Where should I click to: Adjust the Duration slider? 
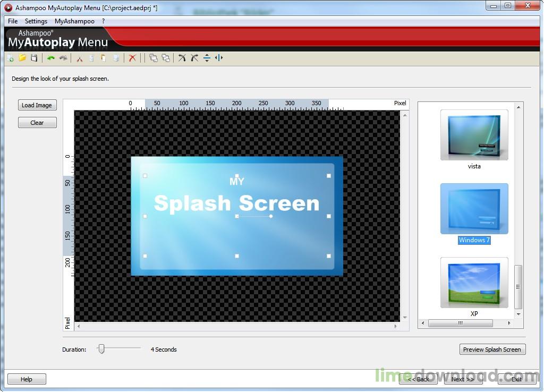101,349
